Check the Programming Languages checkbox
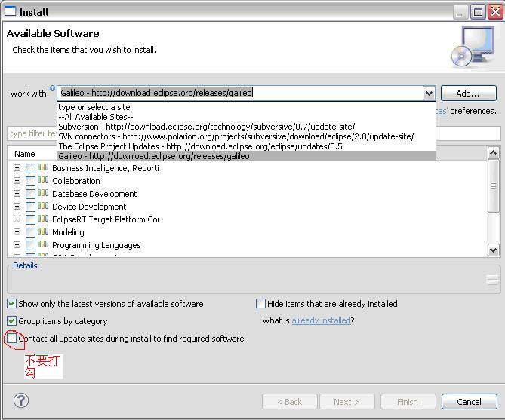The width and height of the screenshot is (505, 420). pos(30,246)
